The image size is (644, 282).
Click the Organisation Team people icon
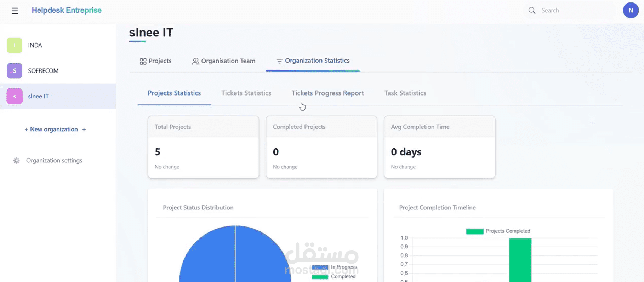195,62
